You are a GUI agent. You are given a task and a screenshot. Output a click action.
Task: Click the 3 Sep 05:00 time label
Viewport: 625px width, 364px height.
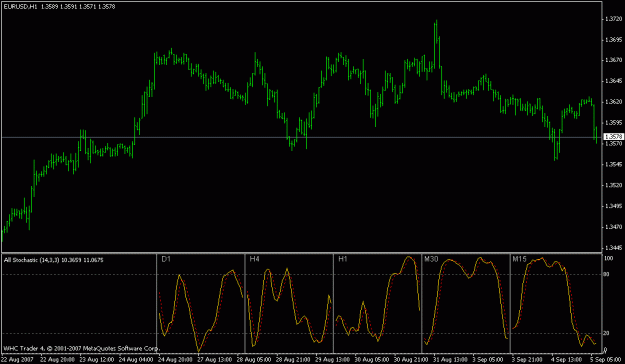point(489,360)
